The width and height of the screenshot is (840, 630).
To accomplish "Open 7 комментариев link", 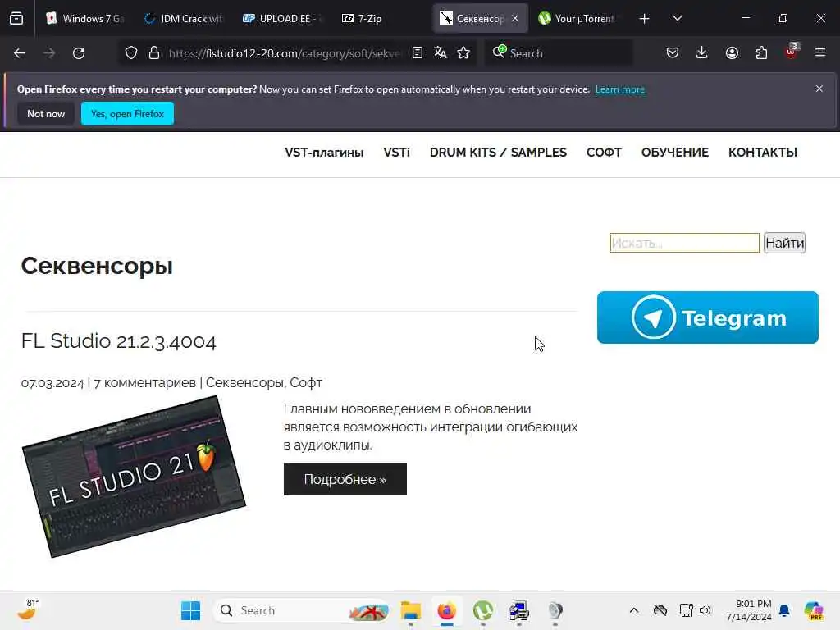I will coord(144,383).
